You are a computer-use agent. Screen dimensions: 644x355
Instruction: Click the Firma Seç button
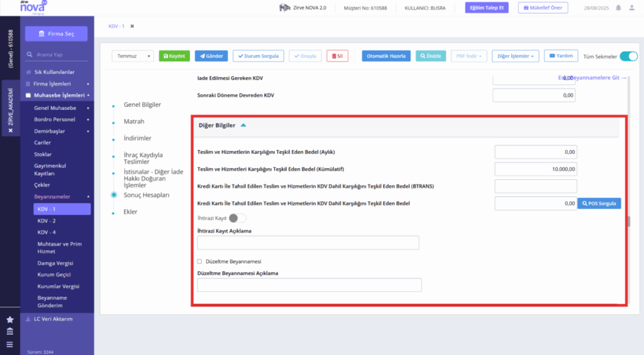(x=56, y=34)
